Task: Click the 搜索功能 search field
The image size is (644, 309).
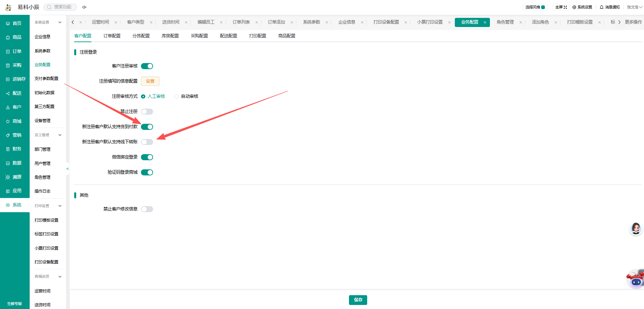Action: (60, 7)
